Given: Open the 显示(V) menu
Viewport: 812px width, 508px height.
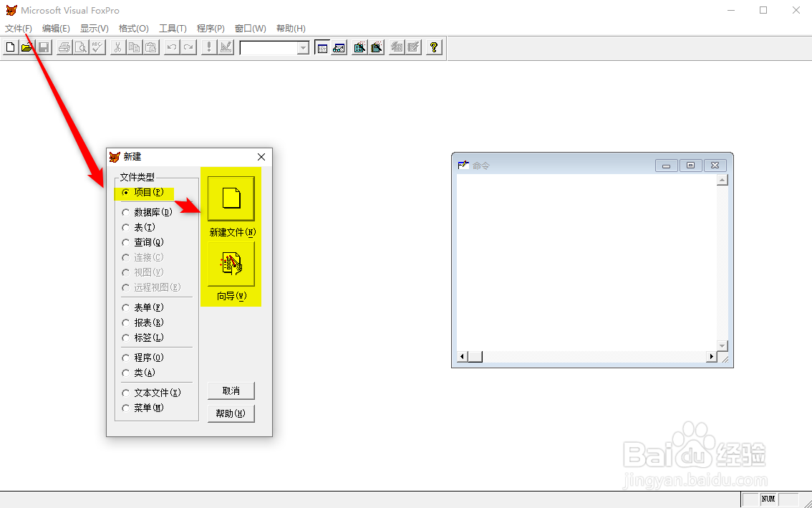Looking at the screenshot, I should pyautogui.click(x=95, y=29).
